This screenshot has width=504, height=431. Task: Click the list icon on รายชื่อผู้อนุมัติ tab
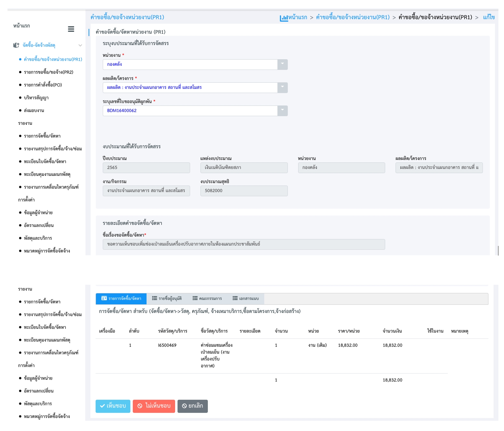tap(154, 298)
